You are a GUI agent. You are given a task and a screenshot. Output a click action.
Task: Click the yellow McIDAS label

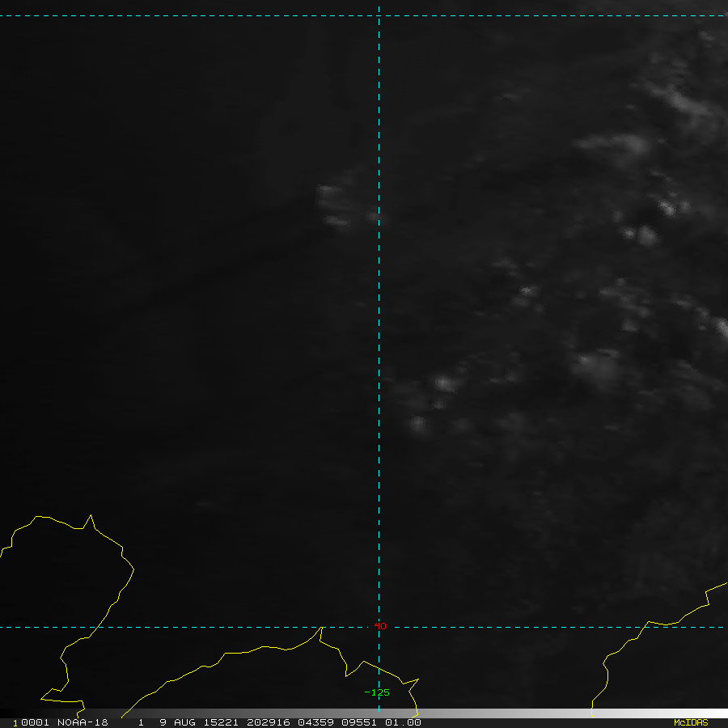(690, 722)
